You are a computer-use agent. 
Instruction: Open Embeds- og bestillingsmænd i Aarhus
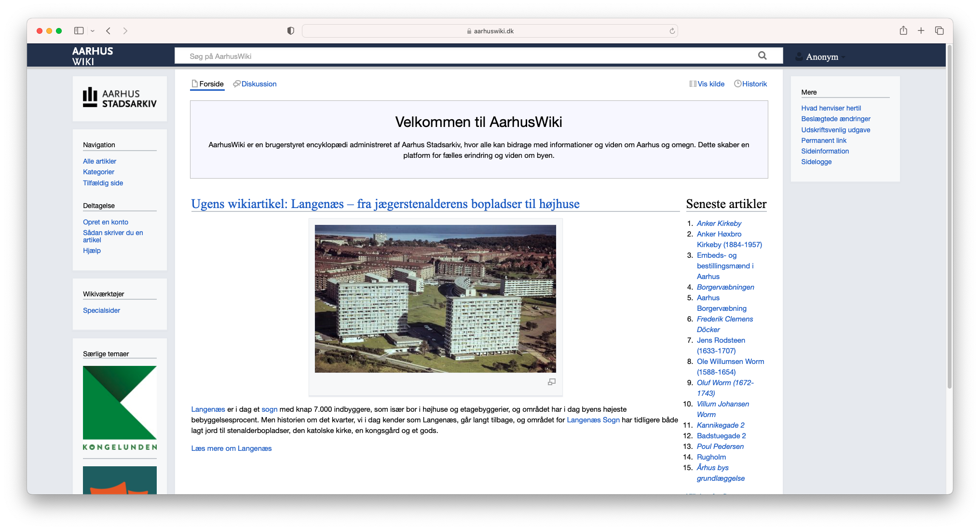tap(725, 266)
